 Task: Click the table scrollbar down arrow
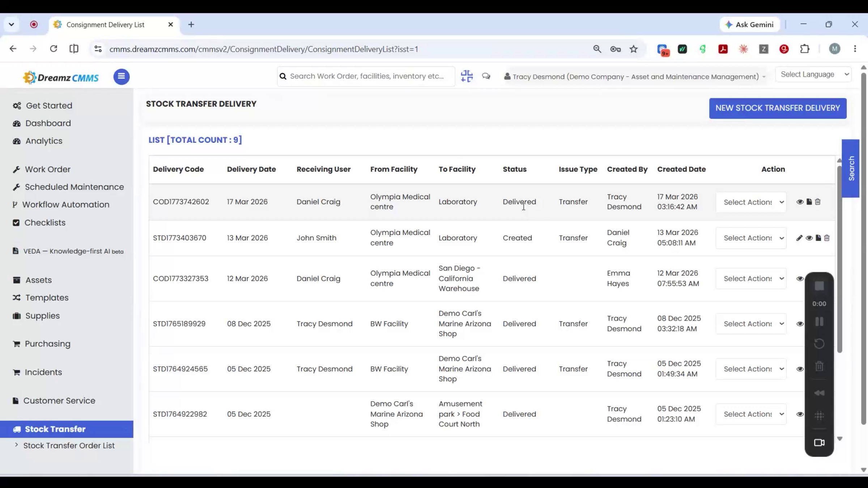pos(840,438)
